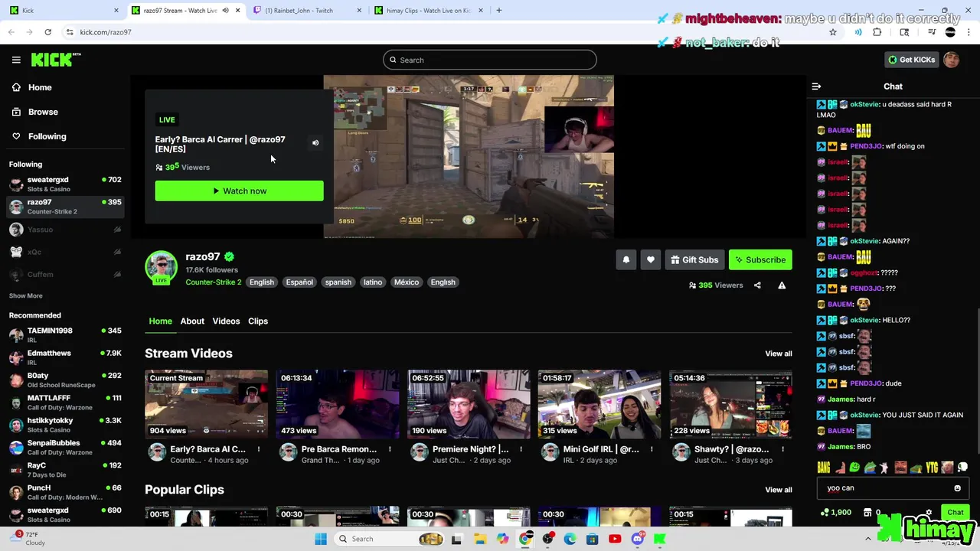The height and width of the screenshot is (551, 980).
Task: Expand Show more followed channels
Action: 26,296
